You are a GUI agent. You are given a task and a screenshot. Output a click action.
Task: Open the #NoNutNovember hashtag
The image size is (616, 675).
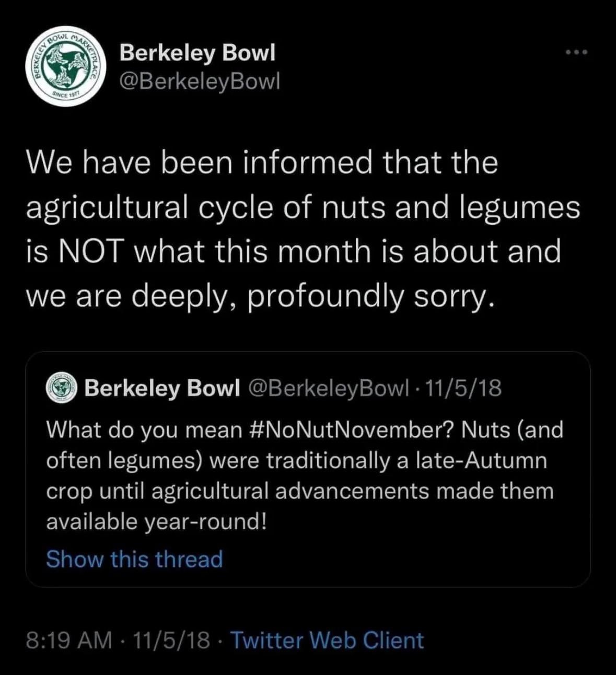pyautogui.click(x=350, y=430)
